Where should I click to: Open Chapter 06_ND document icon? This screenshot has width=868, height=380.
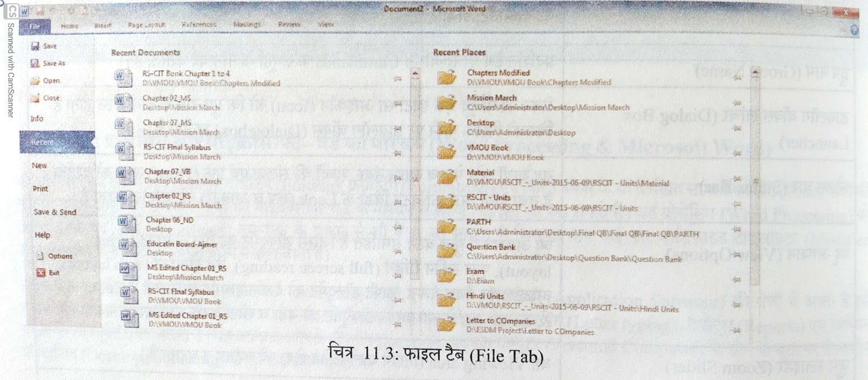coord(126,224)
